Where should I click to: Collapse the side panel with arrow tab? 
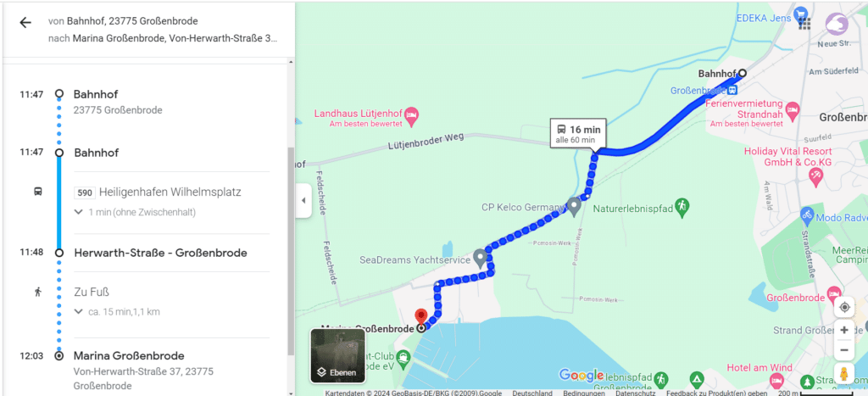(303, 200)
